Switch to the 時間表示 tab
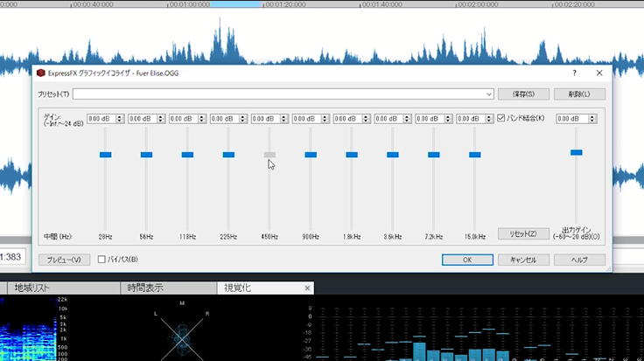This screenshot has height=361, width=644. [144, 288]
